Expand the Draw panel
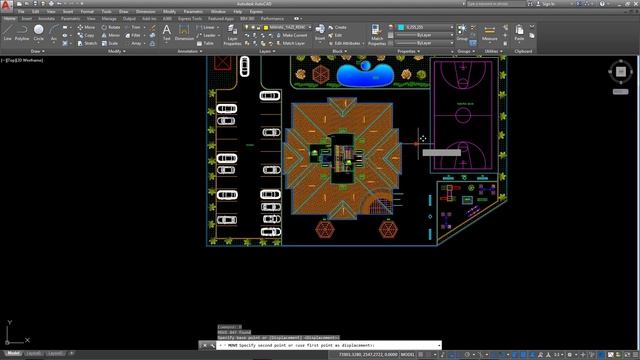640x360 pixels. [x=38, y=51]
